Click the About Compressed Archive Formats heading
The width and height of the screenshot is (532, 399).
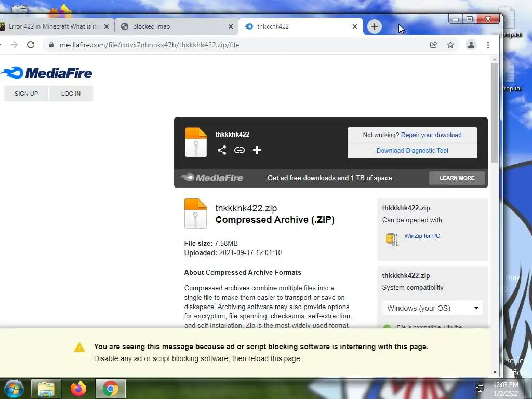click(243, 272)
